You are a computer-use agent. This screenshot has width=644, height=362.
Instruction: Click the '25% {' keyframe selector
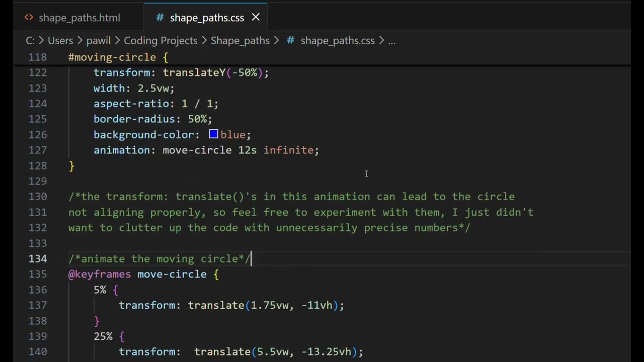click(x=109, y=336)
